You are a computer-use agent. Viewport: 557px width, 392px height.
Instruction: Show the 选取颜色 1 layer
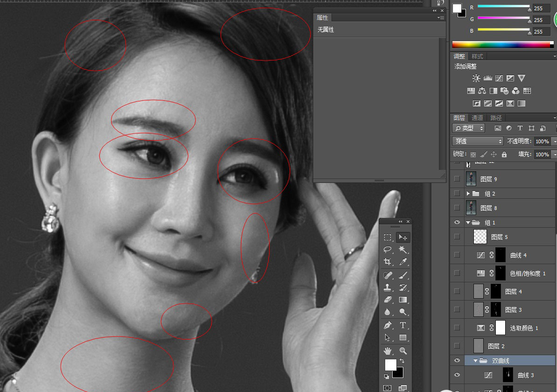[x=457, y=328]
